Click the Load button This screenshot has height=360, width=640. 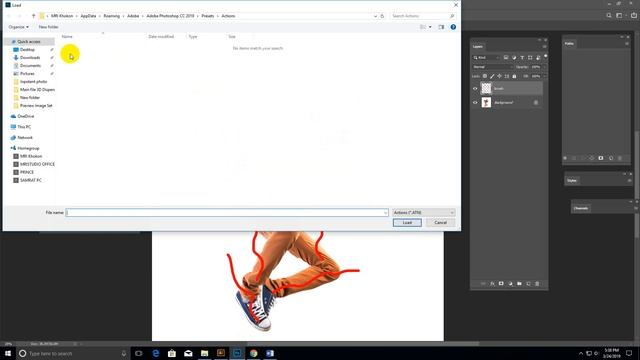[x=407, y=223]
